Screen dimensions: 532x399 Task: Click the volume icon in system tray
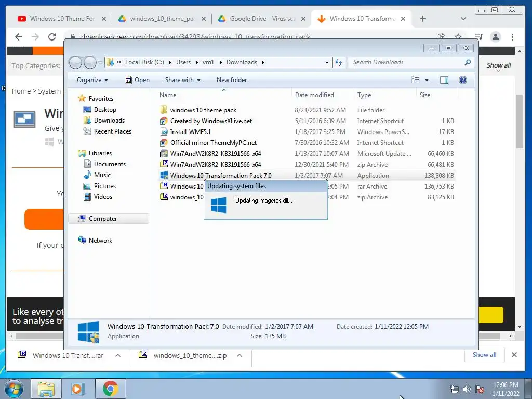coord(467,389)
